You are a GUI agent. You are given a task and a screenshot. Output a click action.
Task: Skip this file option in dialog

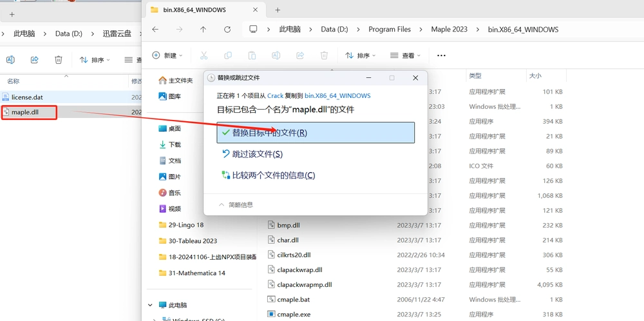[x=252, y=154]
